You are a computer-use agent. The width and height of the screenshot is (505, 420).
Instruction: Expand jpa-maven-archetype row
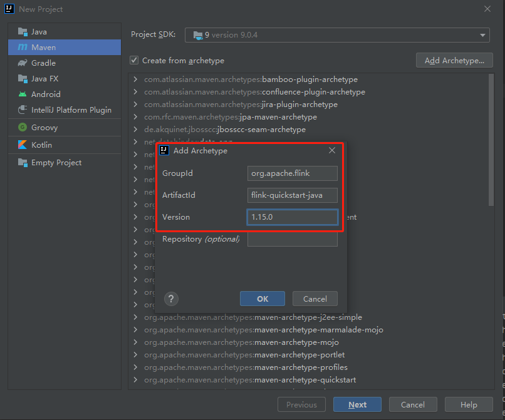[x=135, y=117]
